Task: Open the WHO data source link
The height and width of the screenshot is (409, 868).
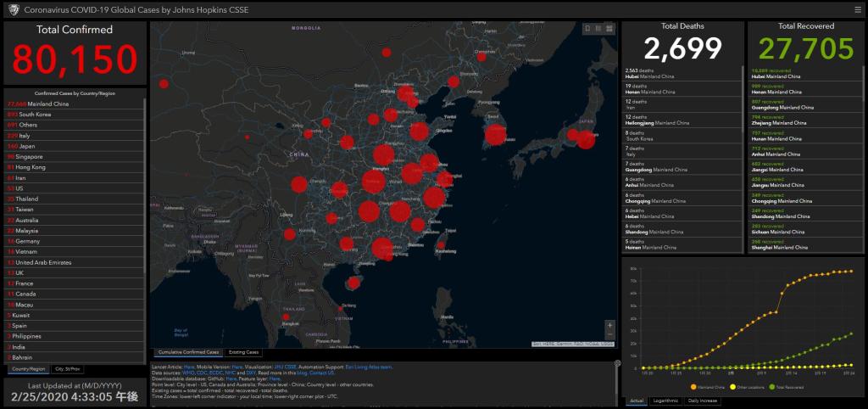Action: pos(188,373)
